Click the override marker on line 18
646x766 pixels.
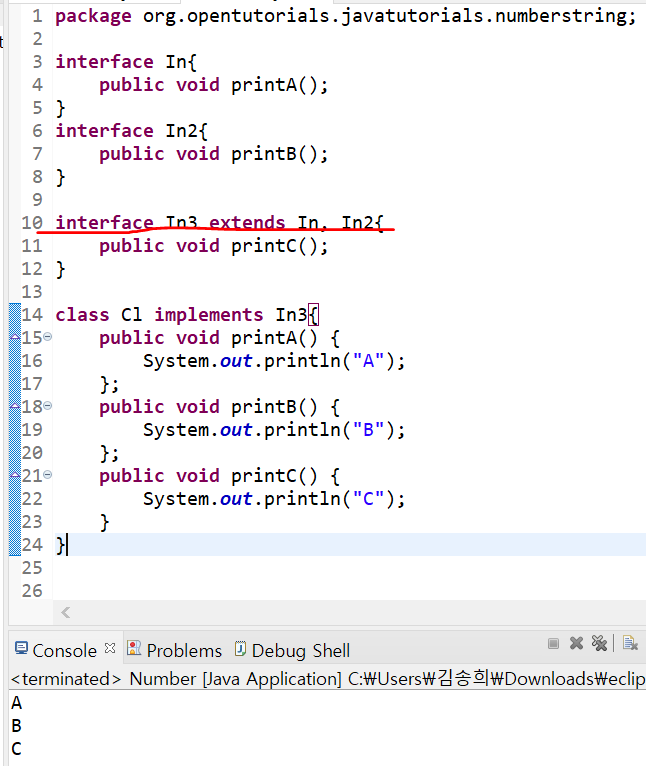click(x=15, y=406)
